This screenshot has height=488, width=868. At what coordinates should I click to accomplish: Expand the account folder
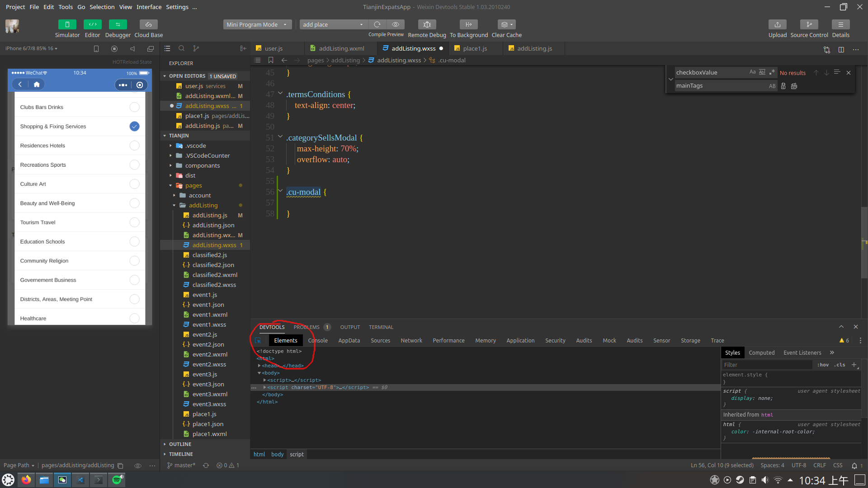[x=199, y=195]
